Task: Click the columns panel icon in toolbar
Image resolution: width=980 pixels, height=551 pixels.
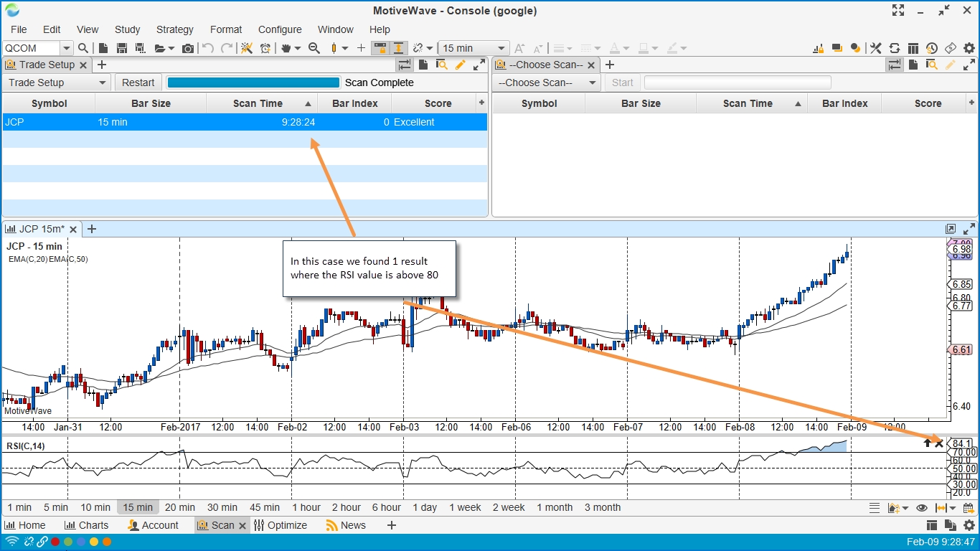Action: coord(913,48)
